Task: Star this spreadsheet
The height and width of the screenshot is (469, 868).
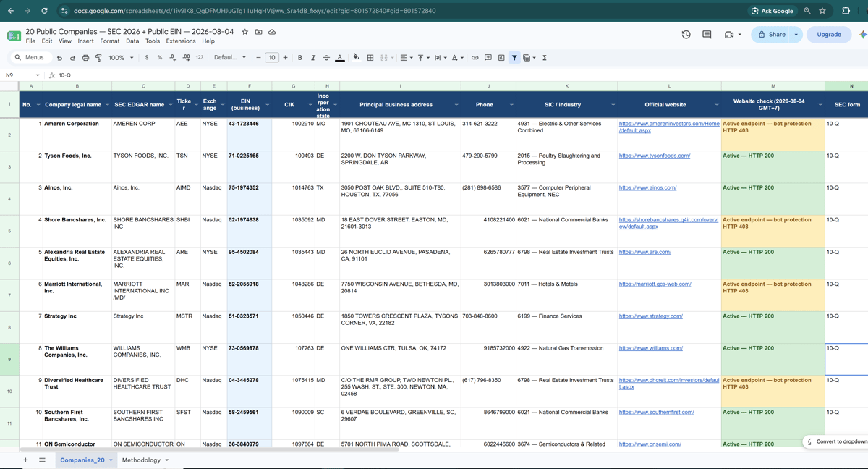Action: coord(245,32)
